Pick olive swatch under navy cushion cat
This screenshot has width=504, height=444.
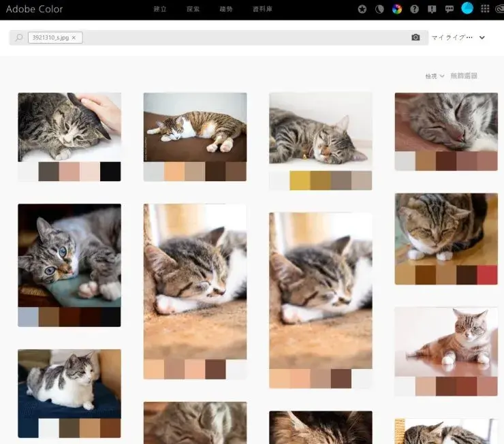(69, 428)
